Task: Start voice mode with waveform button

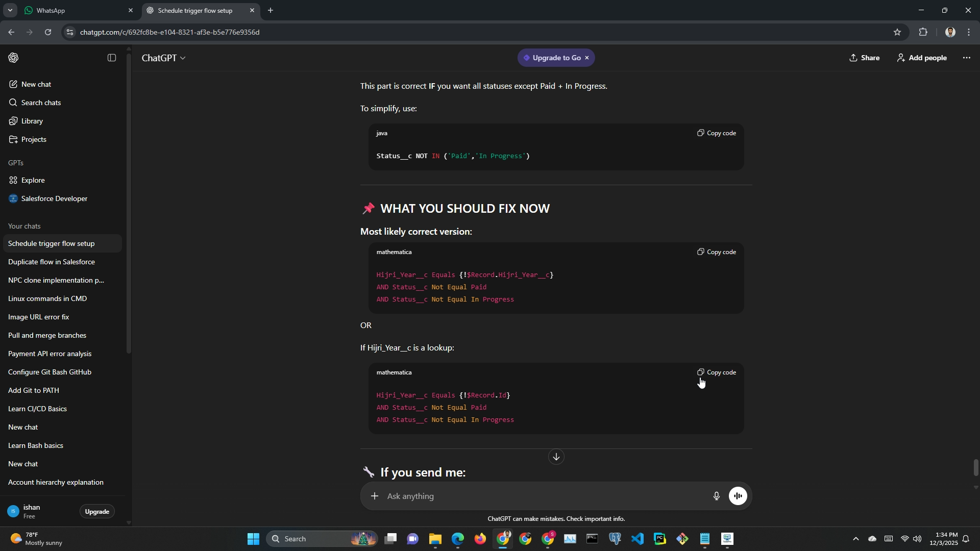Action: (738, 496)
